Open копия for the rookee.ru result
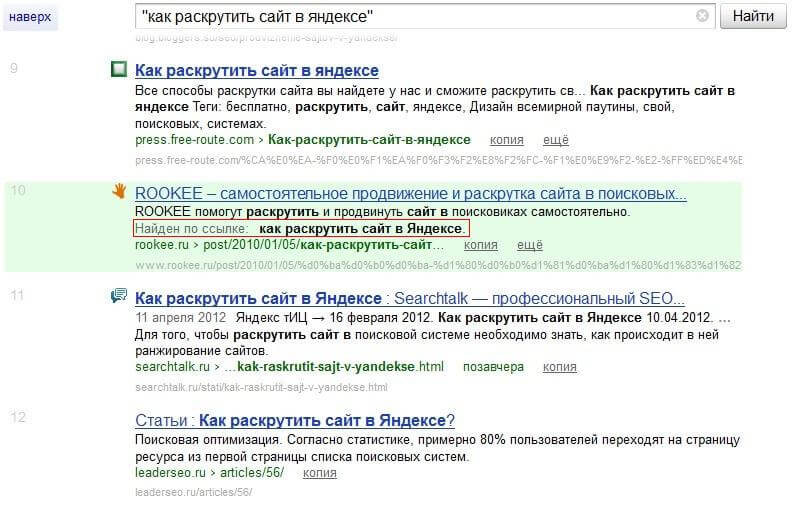 [x=507, y=244]
